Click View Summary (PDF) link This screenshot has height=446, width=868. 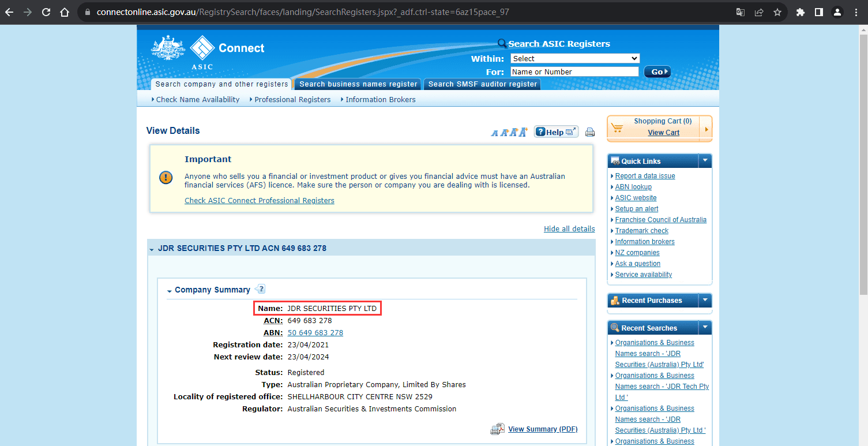pos(543,429)
